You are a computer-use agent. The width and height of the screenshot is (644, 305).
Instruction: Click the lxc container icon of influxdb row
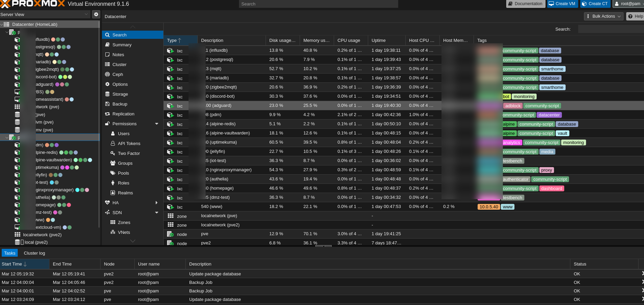[170, 51]
